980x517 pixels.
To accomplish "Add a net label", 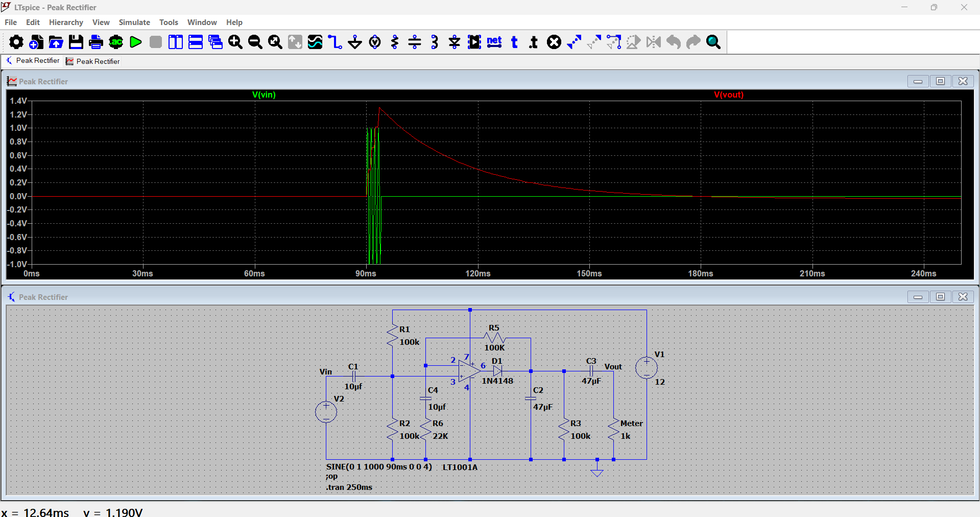I will (x=494, y=42).
